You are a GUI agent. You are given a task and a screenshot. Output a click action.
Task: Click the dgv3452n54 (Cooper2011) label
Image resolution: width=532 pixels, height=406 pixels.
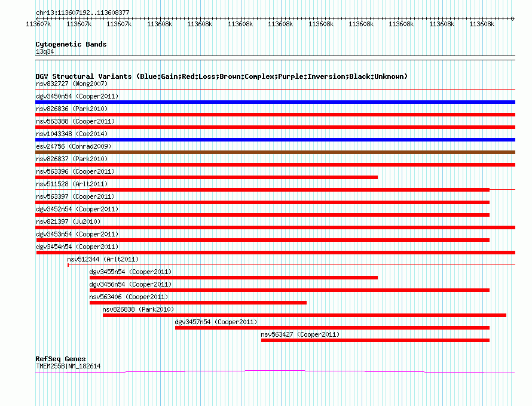pos(77,209)
